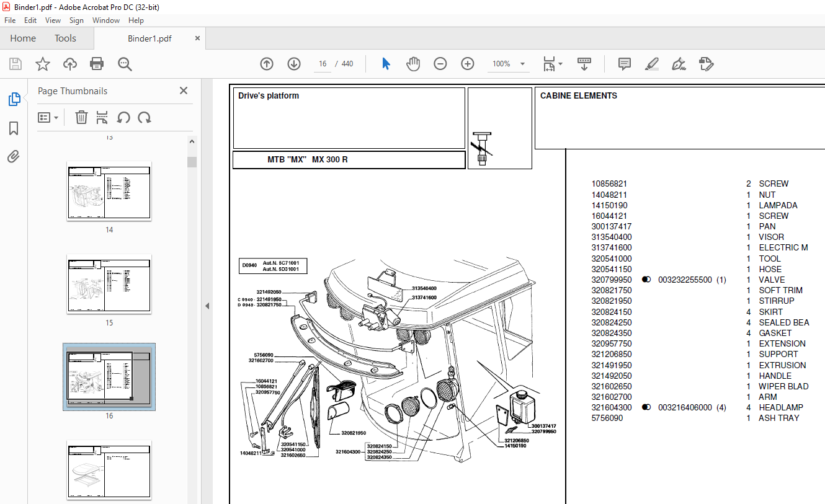Screen dimensions: 825x504
Task: Open the File menu
Action: pyautogui.click(x=10, y=20)
